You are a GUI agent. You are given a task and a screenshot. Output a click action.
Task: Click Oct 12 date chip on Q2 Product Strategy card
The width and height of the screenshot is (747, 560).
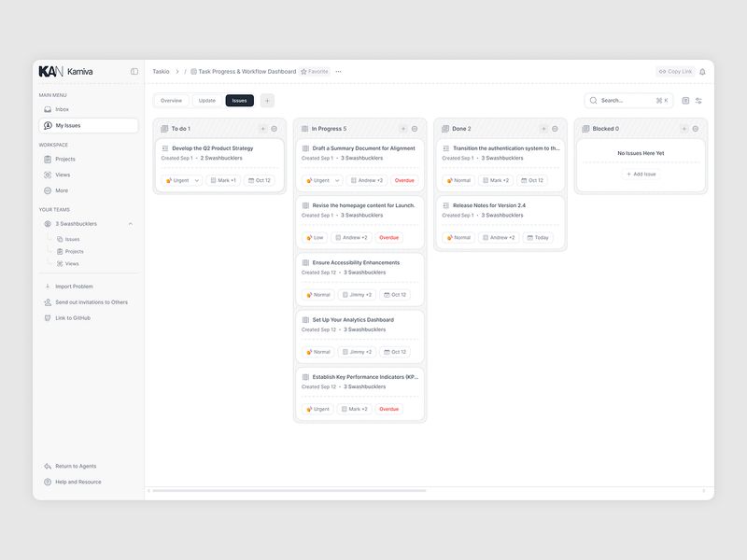click(260, 180)
